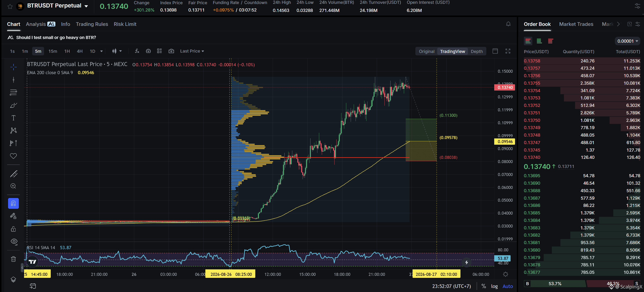This screenshot has height=292, width=644.
Task: Toggle stay in drawing mode
Action: [x=14, y=216]
